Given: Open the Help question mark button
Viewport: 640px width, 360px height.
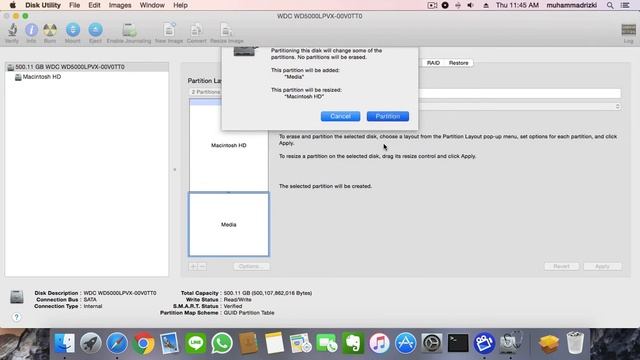Looking at the screenshot, I should (16, 317).
